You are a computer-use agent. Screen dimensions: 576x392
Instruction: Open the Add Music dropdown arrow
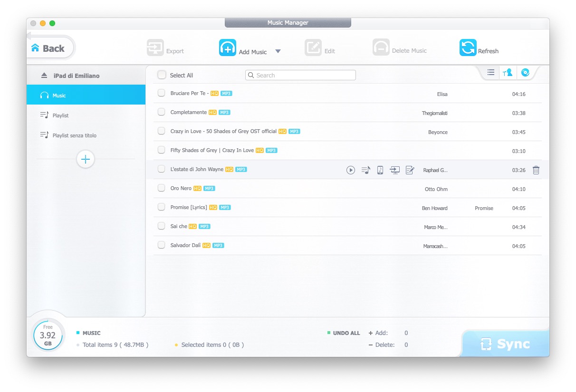(x=278, y=51)
